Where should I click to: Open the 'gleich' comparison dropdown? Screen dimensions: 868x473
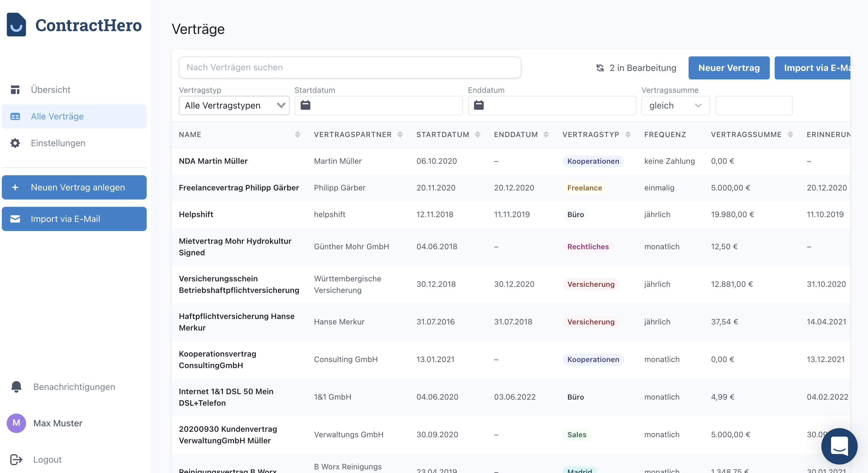[x=675, y=106]
